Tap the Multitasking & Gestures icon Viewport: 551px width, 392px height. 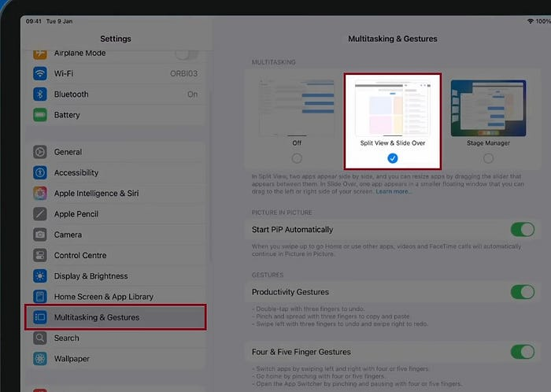pyautogui.click(x=40, y=317)
